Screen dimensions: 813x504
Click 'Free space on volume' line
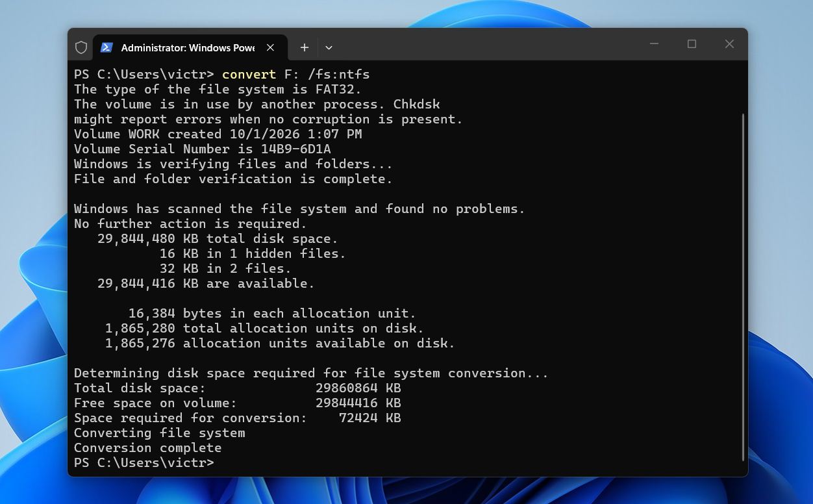coord(237,403)
